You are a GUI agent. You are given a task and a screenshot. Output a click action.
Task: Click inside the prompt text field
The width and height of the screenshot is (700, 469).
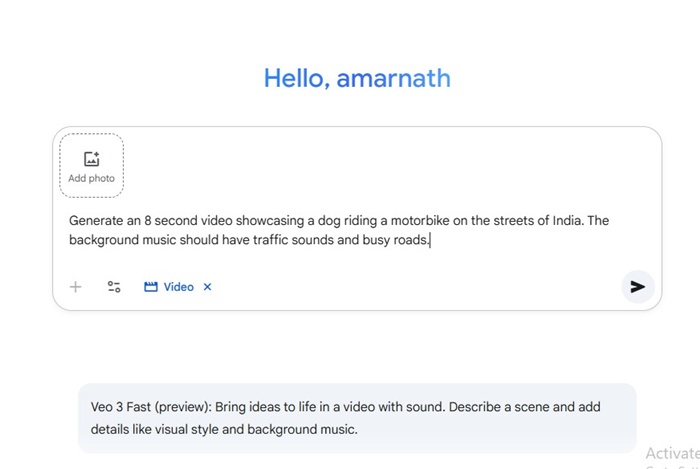click(350, 230)
